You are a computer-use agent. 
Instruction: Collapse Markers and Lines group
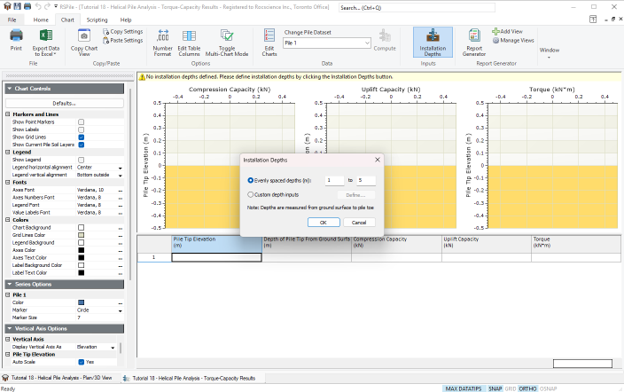click(x=8, y=114)
